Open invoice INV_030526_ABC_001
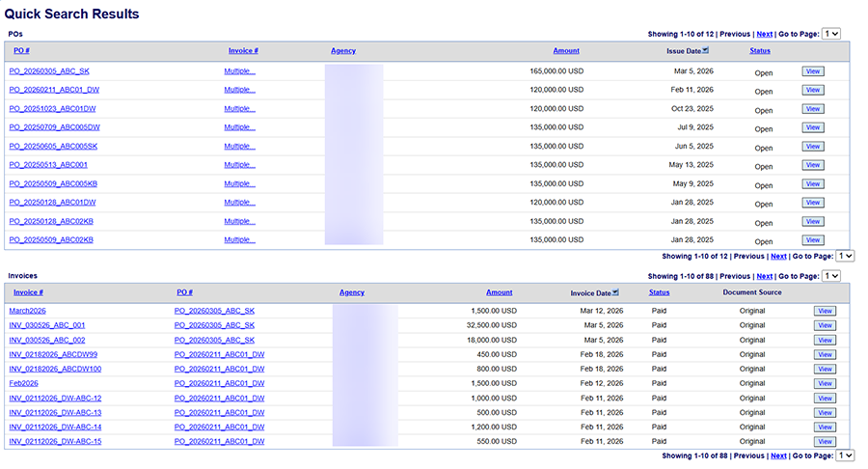This screenshot has width=868, height=469. coord(47,325)
